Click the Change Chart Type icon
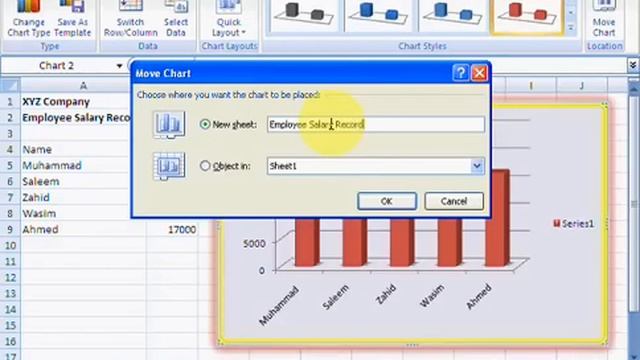 pos(29,19)
